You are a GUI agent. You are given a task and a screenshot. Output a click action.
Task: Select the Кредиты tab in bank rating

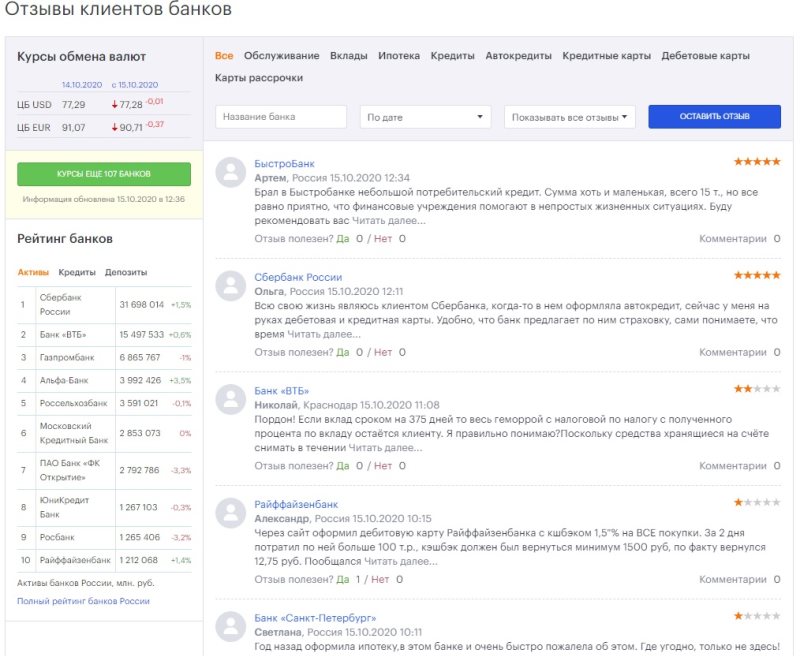(x=77, y=272)
